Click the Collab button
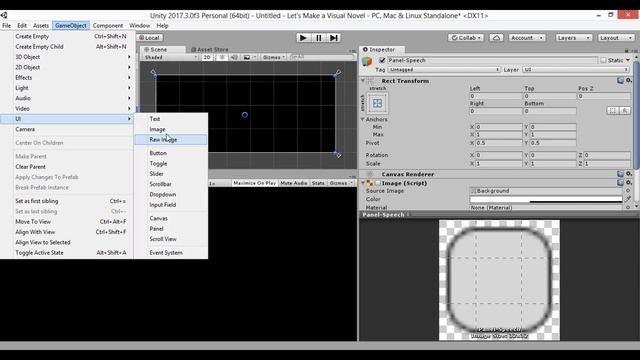This screenshot has height=360, width=640. pos(466,38)
